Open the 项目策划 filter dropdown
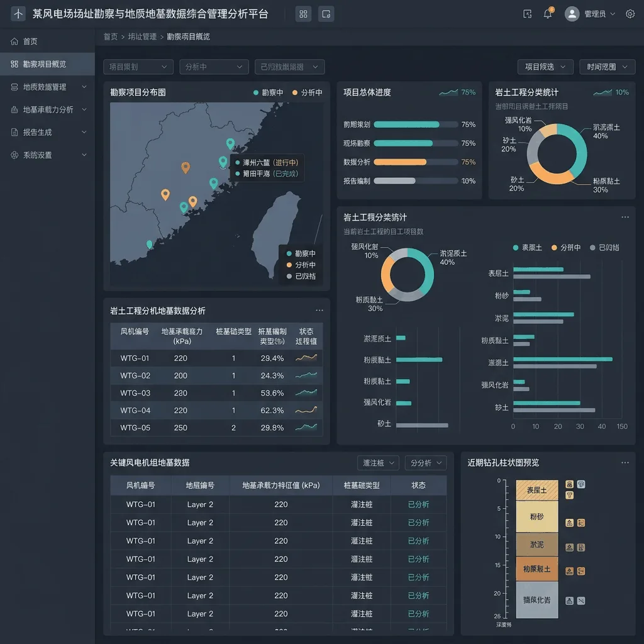Image resolution: width=644 pixels, height=644 pixels. 138,67
